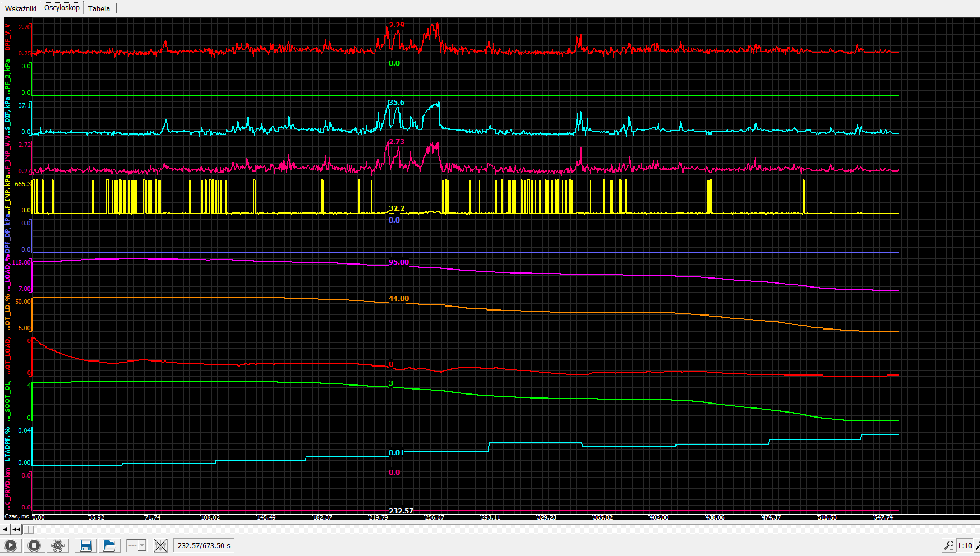980x556 pixels.
Task: Click the single left arrow scroll button
Action: [x=5, y=529]
